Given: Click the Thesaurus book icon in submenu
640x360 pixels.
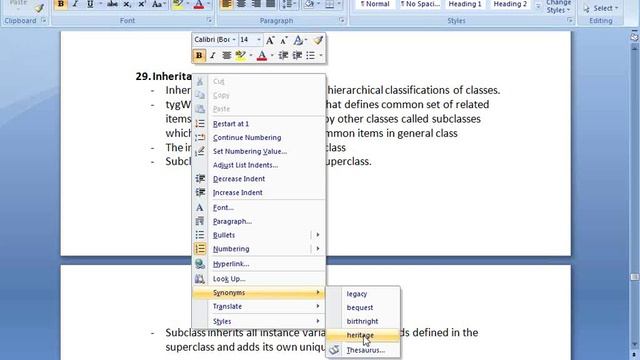Looking at the screenshot, I should coord(334,350).
